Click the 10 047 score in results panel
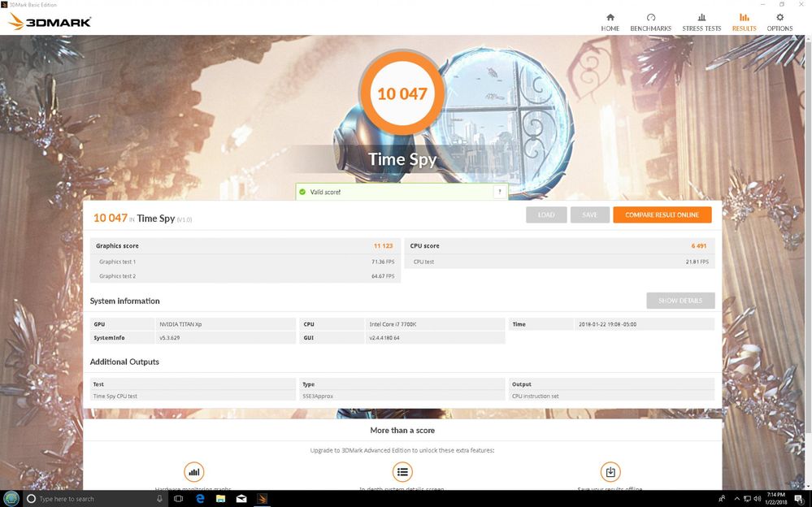 pos(111,218)
